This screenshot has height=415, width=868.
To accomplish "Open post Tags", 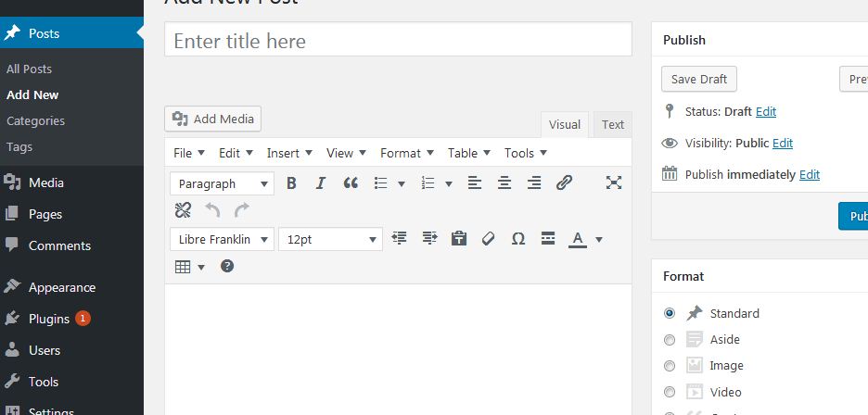I will point(19,146).
